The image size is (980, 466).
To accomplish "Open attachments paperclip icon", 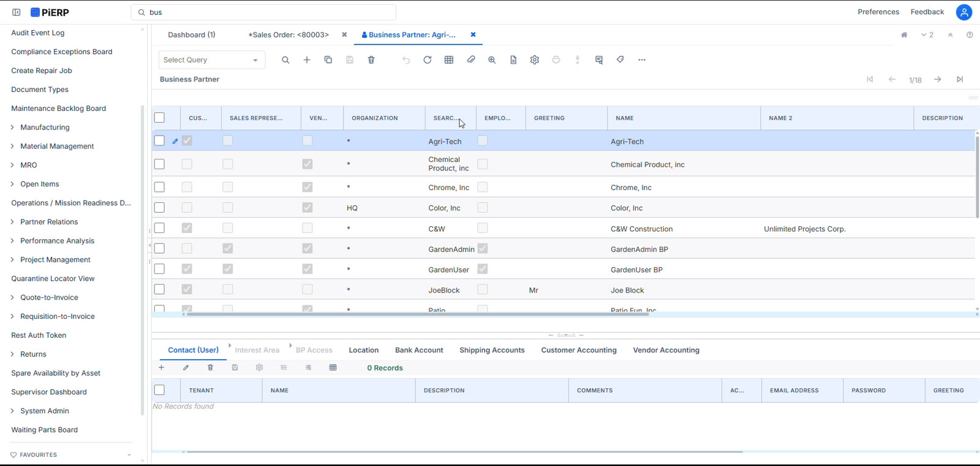I will tap(470, 60).
